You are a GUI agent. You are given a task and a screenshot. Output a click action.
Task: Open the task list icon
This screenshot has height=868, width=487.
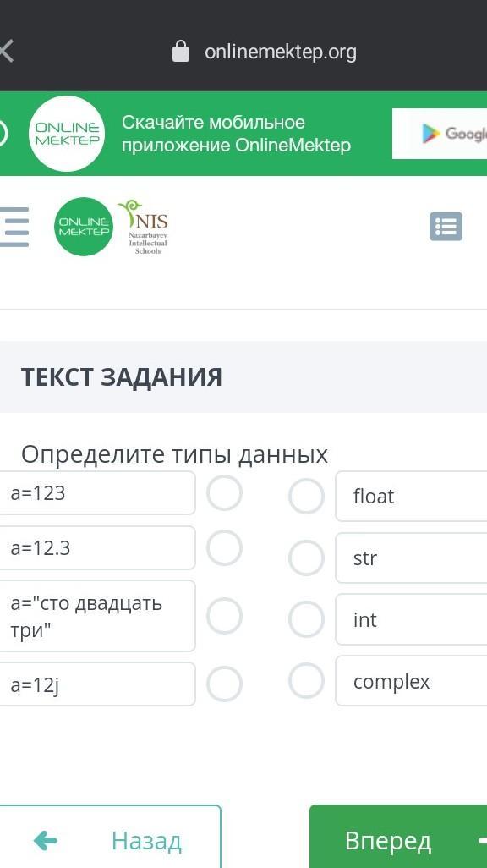click(446, 227)
